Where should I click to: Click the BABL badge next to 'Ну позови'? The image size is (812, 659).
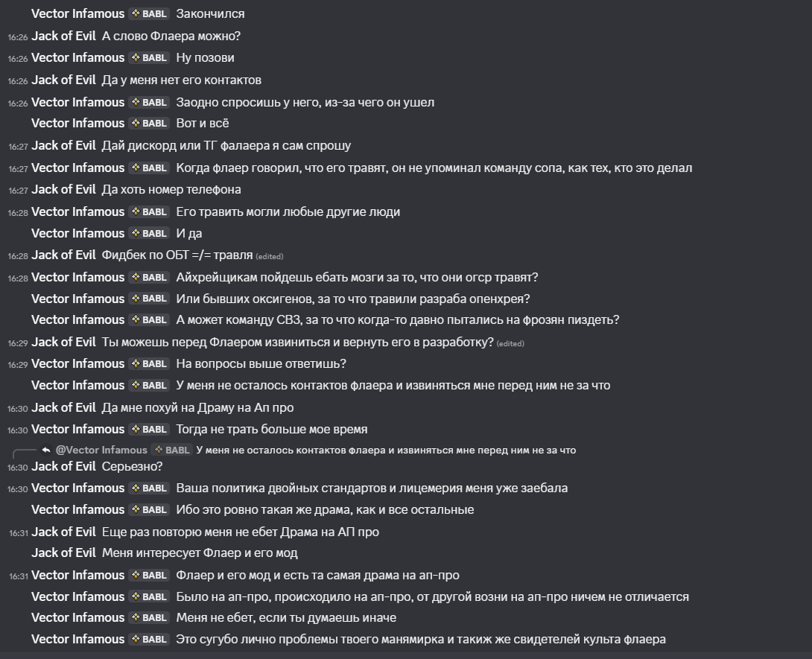click(x=149, y=58)
